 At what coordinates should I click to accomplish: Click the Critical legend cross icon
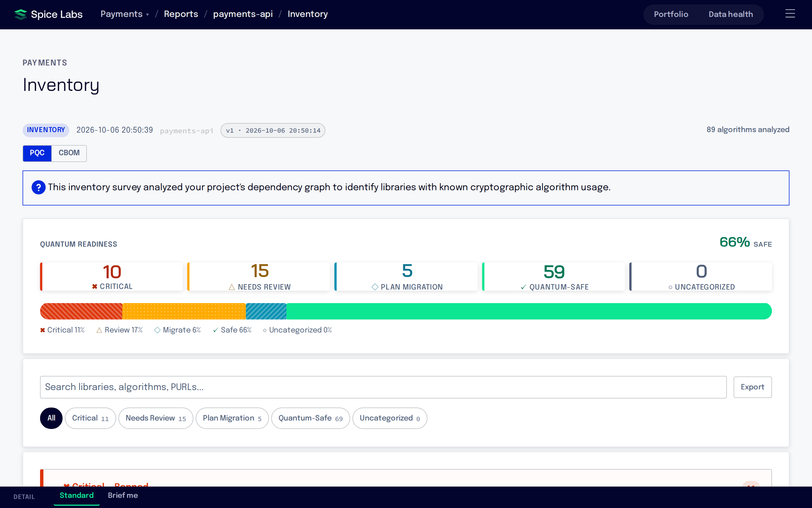click(x=43, y=330)
